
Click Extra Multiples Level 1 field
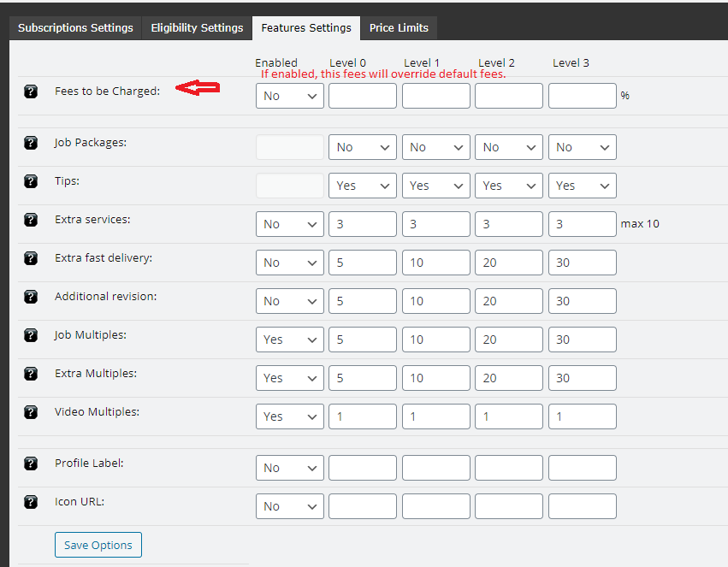click(x=436, y=379)
